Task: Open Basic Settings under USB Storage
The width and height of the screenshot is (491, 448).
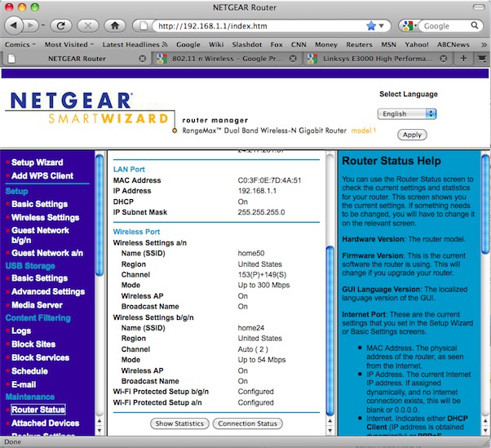Action: pyautogui.click(x=39, y=278)
